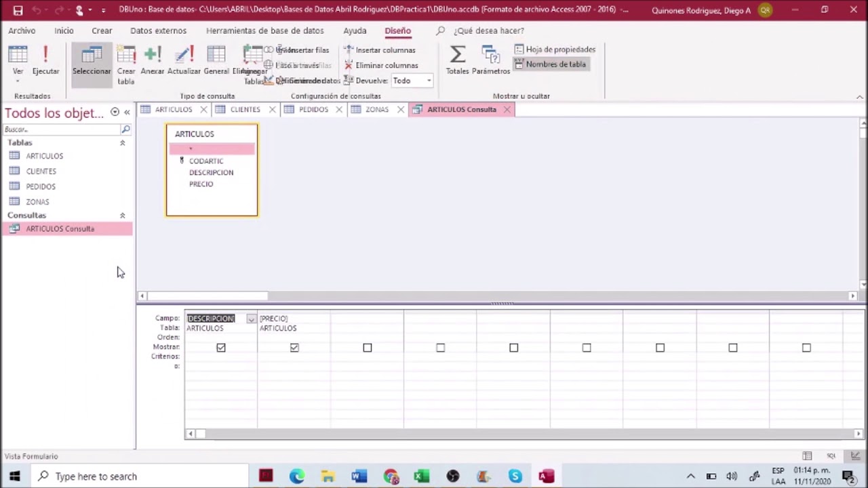Open the Archivo menu
The width and height of the screenshot is (868, 488).
coord(22,30)
